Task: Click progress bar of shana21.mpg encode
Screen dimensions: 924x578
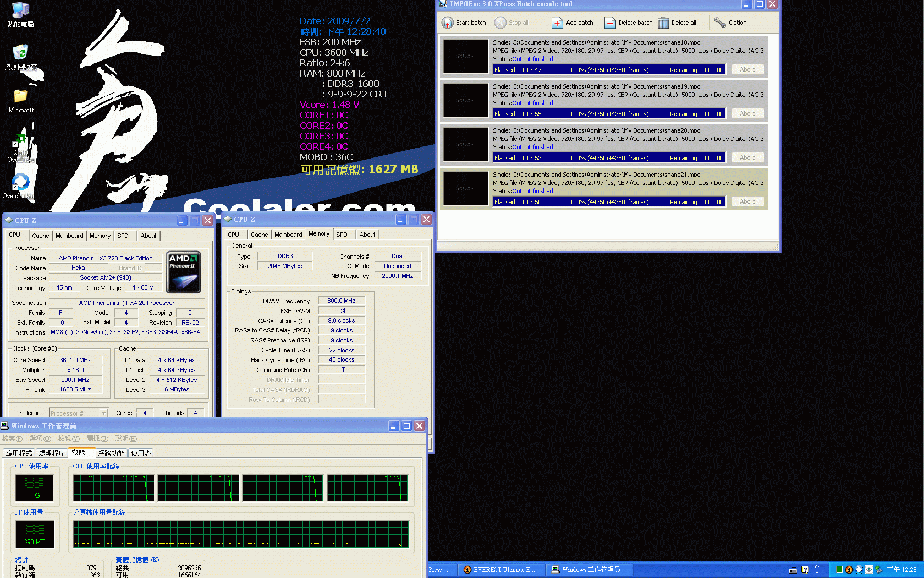Action: pos(609,202)
